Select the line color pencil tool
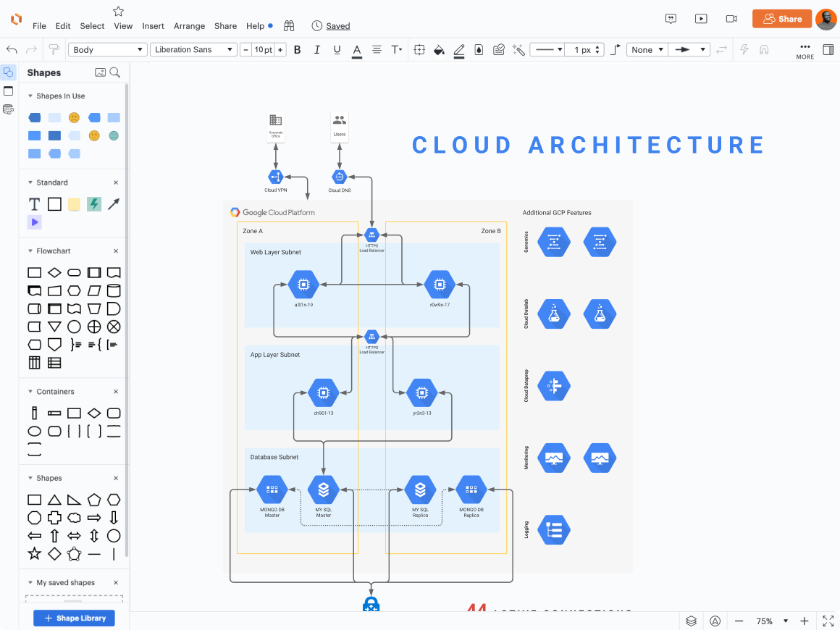 tap(458, 49)
